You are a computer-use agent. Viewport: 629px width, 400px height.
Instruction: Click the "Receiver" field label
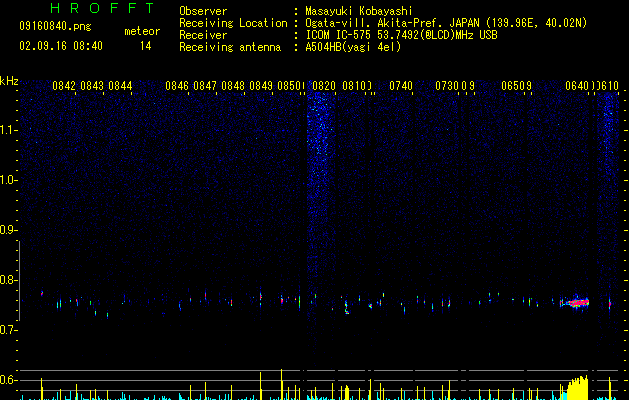pyautogui.click(x=203, y=35)
